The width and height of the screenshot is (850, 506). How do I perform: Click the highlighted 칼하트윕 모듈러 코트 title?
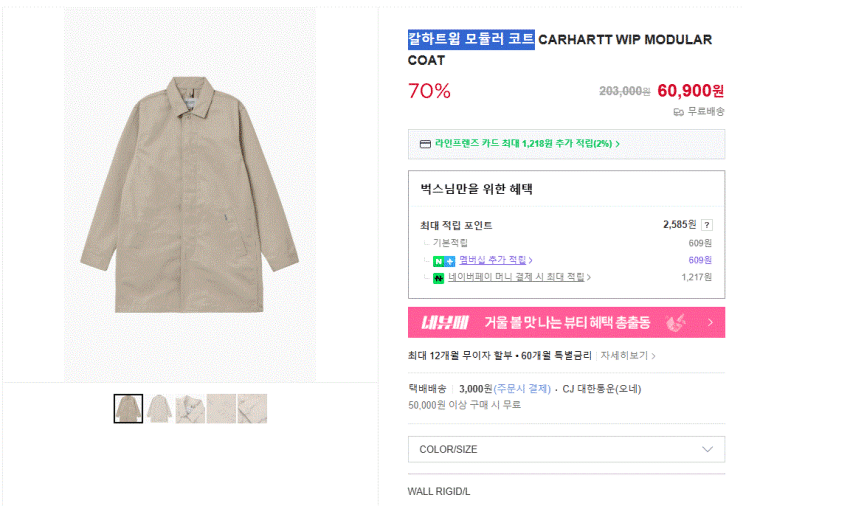coord(471,40)
